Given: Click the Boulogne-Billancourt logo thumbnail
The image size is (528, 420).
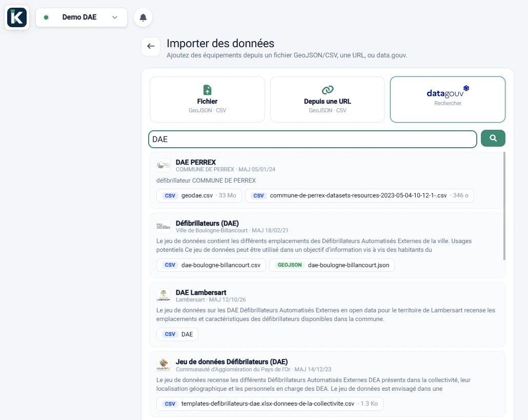Looking at the screenshot, I should point(164,226).
